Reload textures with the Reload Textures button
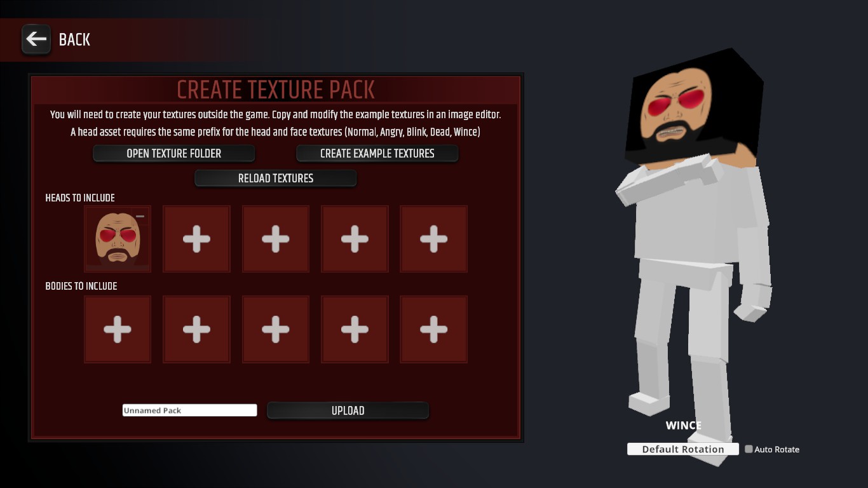868x488 pixels. coord(276,178)
